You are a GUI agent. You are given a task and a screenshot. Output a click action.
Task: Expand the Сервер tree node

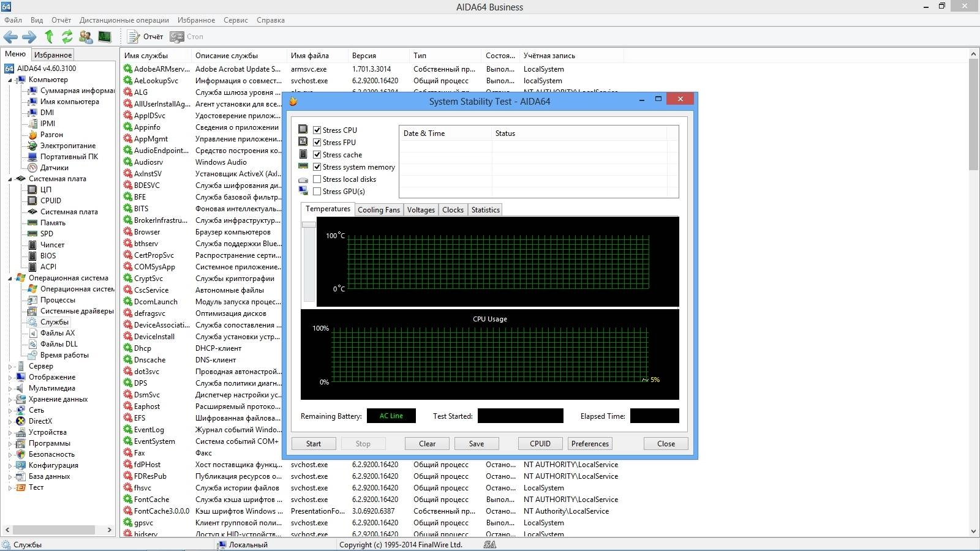pos(10,366)
